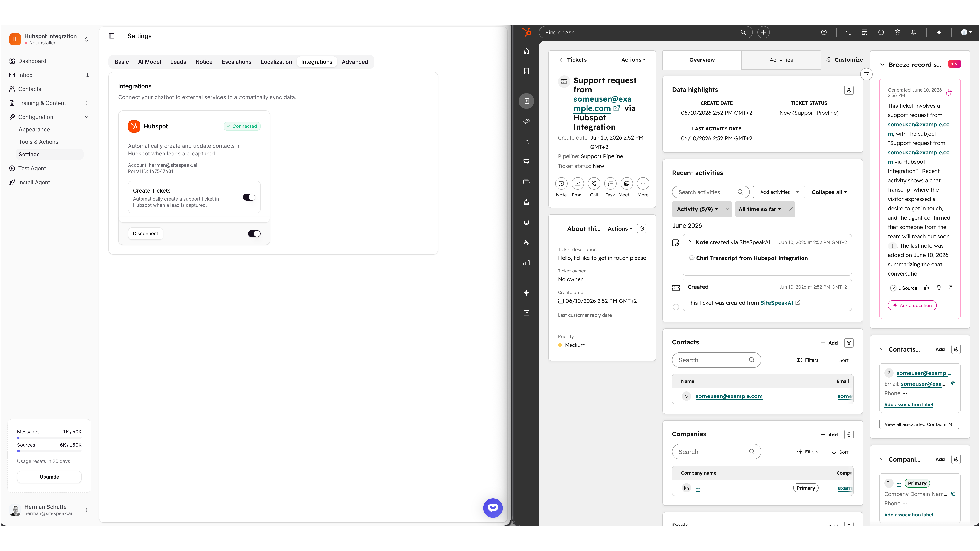Open the Breeze assistant sparkle in top bar
The height and width of the screenshot is (551, 980).
[939, 32]
